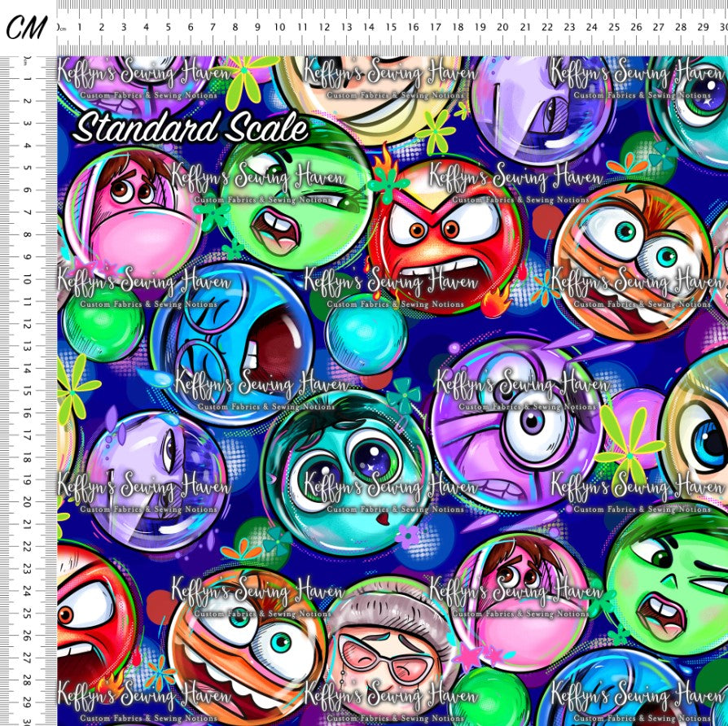Click the "Standard Scale" caption text
Screen dimensions: 728x726
click(x=191, y=127)
